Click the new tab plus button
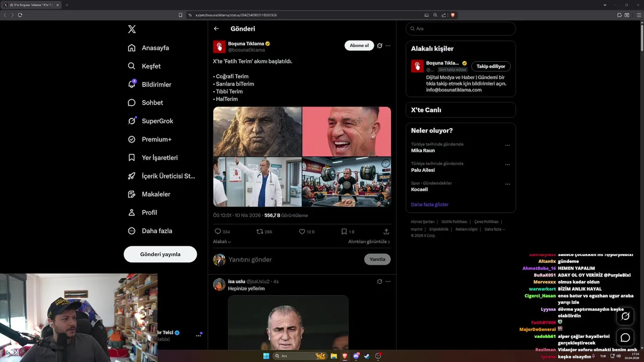 66,5
